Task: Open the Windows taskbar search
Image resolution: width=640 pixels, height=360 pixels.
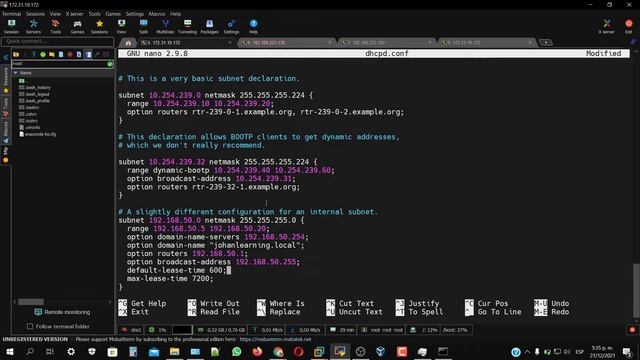Action: (x=30, y=351)
